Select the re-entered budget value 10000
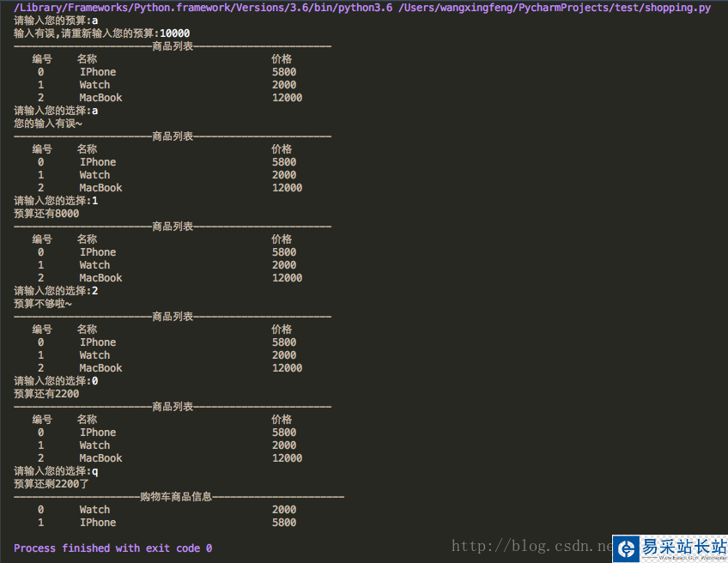This screenshot has width=728, height=563. point(174,33)
